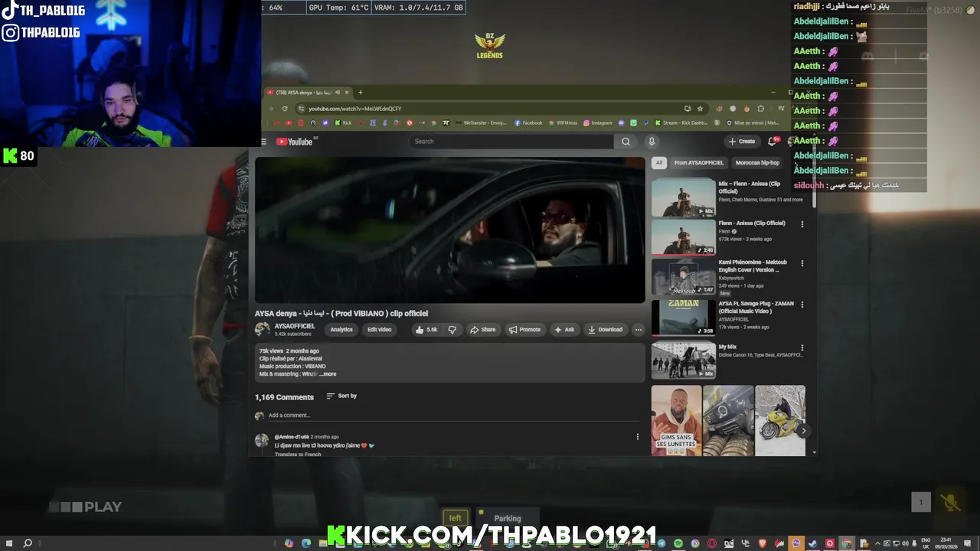Click the Ask AI button
The image size is (980, 551).
coord(564,330)
